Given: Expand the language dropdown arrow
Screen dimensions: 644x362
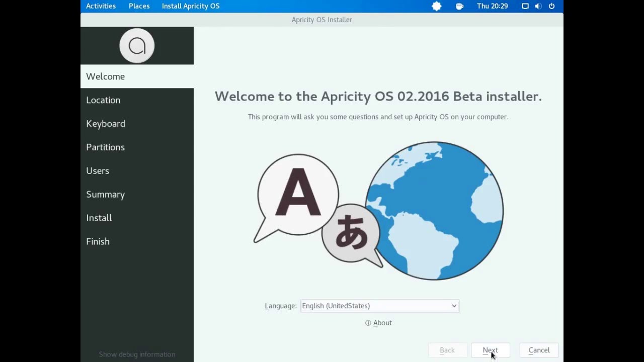Looking at the screenshot, I should pyautogui.click(x=454, y=306).
